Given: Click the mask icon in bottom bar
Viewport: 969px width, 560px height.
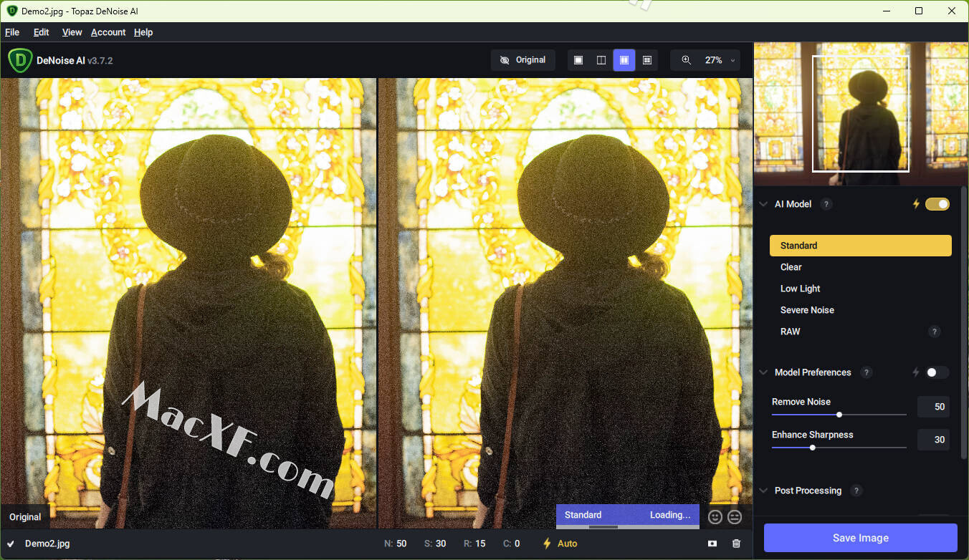Looking at the screenshot, I should (x=712, y=544).
